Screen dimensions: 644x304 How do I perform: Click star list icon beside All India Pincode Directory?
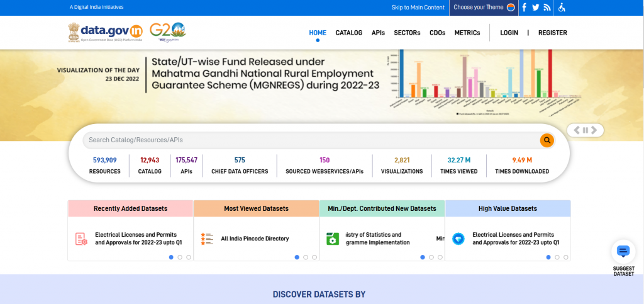coord(207,239)
